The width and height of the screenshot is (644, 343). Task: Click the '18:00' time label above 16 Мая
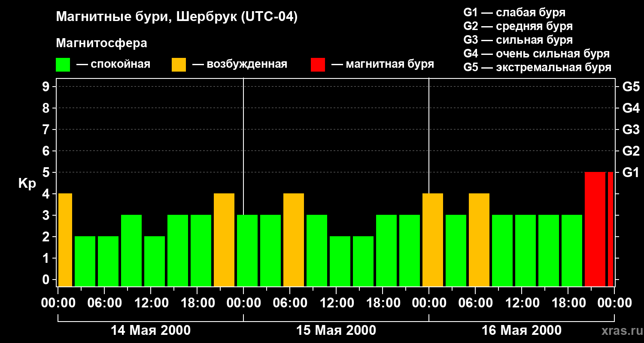568,303
